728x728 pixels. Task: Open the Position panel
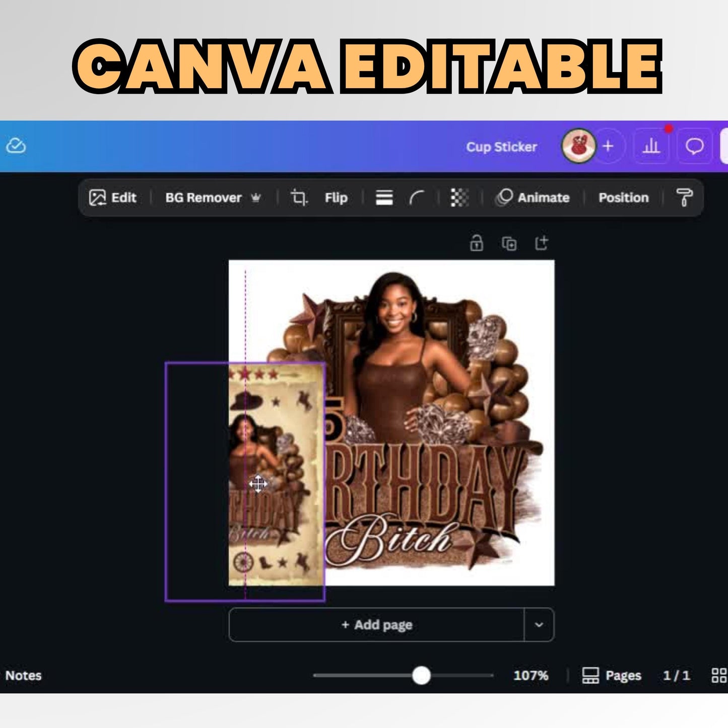(623, 197)
